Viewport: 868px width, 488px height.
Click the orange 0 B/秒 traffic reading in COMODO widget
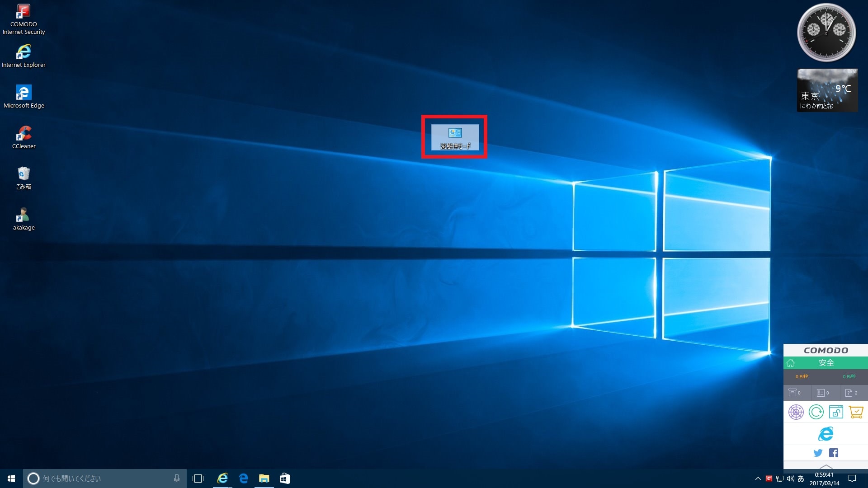point(802,376)
